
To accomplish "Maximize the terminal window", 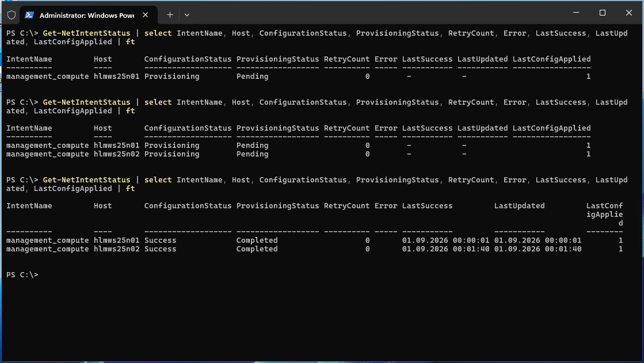I will tap(602, 13).
